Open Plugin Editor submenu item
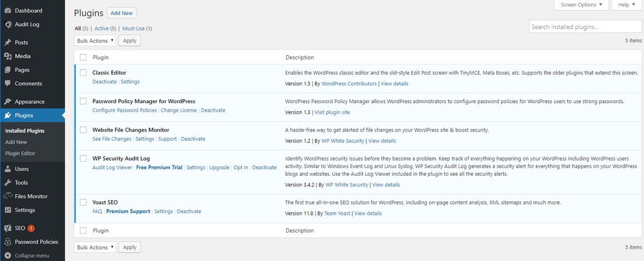 [20, 153]
